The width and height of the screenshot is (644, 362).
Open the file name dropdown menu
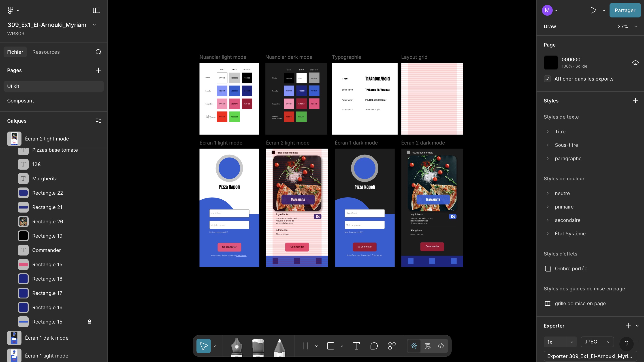[x=94, y=25]
